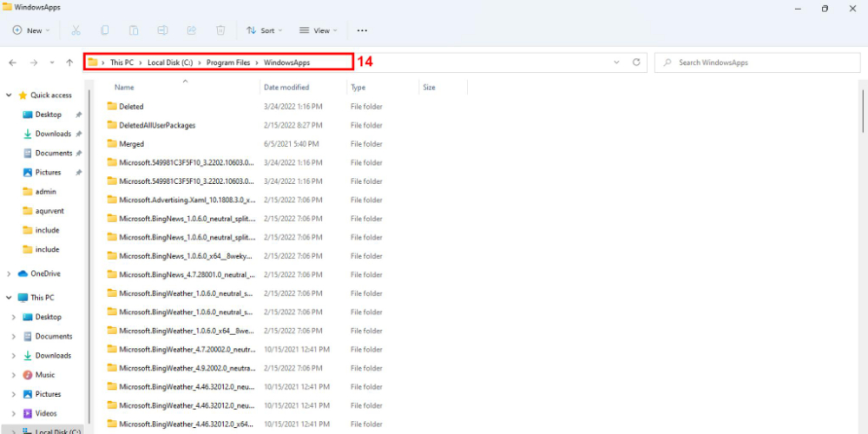The height and width of the screenshot is (434, 868).
Task: Select Local Disk (C:) in breadcrumb
Action: 170,62
